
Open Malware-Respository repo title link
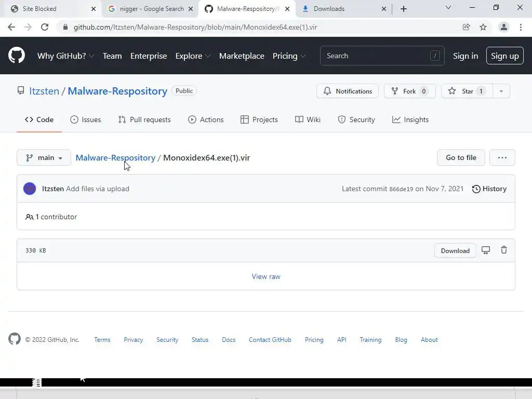click(117, 91)
